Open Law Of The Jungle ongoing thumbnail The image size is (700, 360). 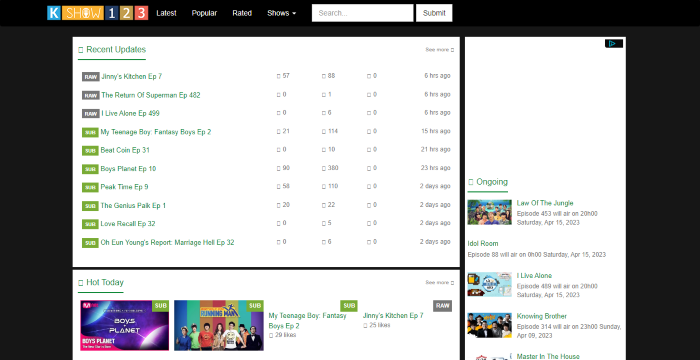pos(489,212)
